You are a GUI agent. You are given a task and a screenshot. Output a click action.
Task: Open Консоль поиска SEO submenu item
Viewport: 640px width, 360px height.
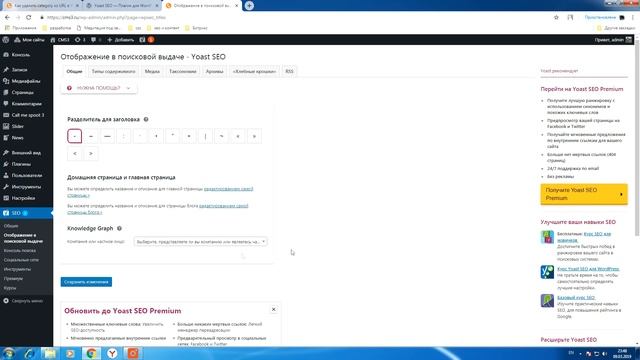20,251
